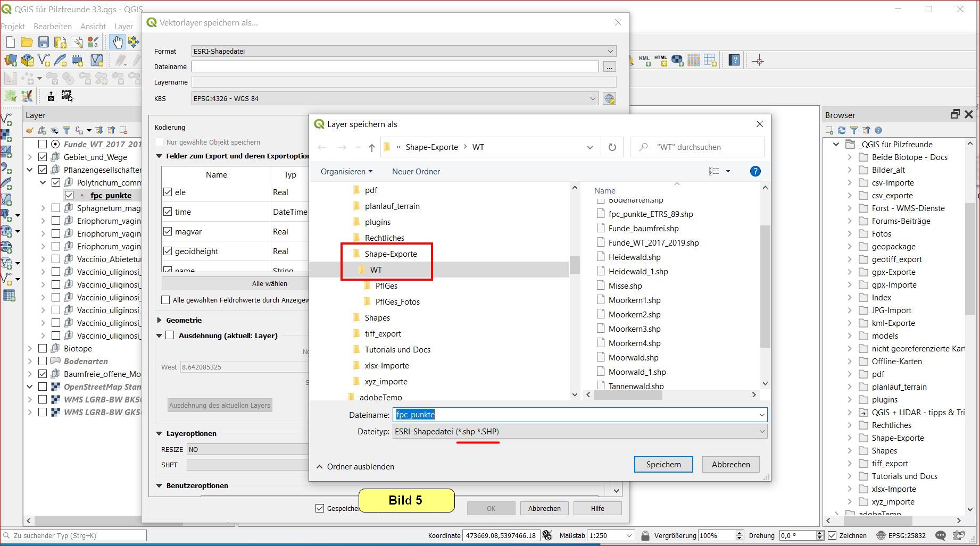Toggle the Zeichnen render checkbox in the status bar

coord(833,535)
